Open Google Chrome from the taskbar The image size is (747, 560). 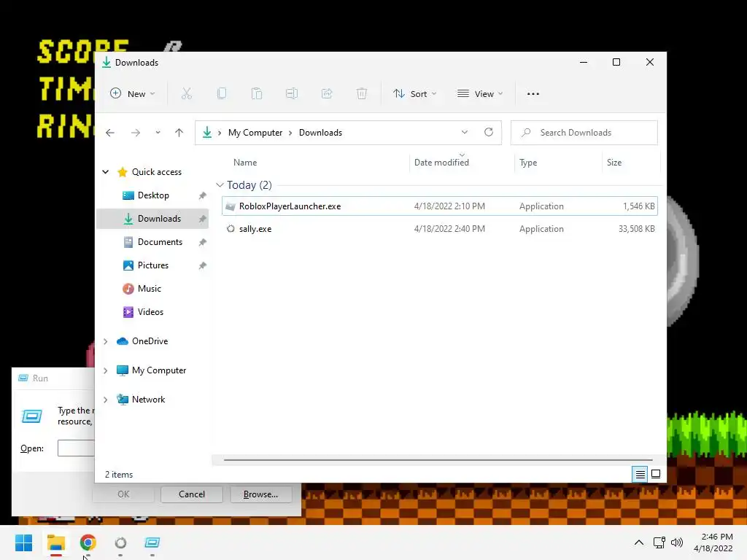(88, 542)
